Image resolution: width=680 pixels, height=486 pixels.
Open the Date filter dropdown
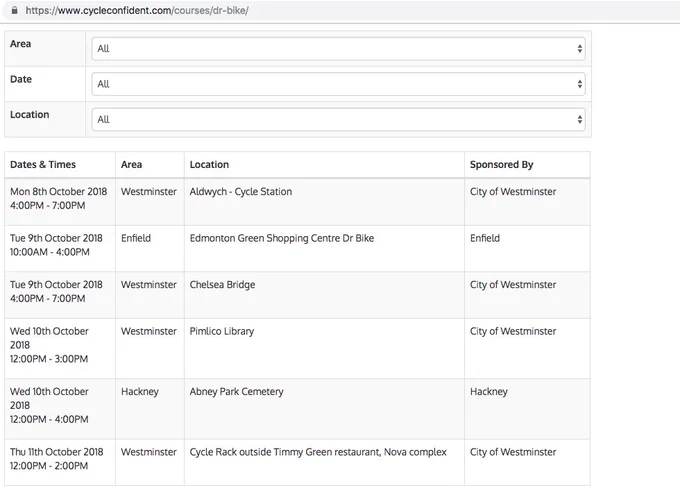click(x=338, y=84)
